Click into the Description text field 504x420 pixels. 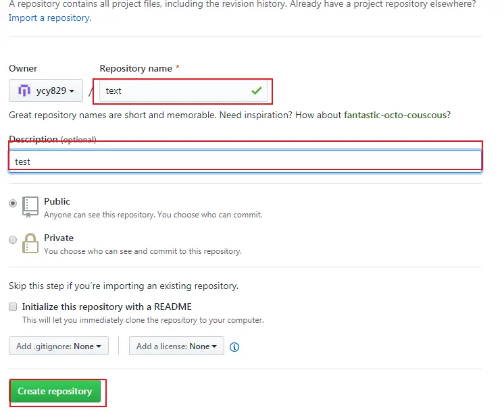[x=245, y=161]
